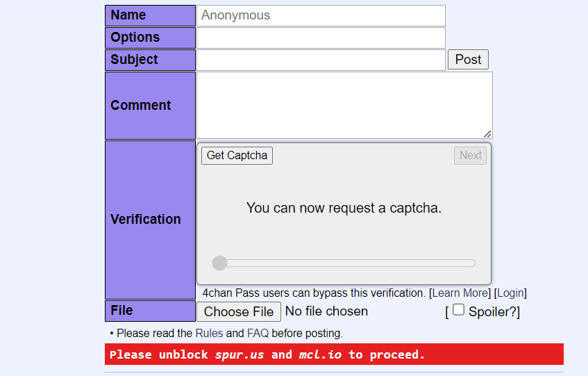
Task: Click the Verification label cell
Action: pyautogui.click(x=150, y=220)
